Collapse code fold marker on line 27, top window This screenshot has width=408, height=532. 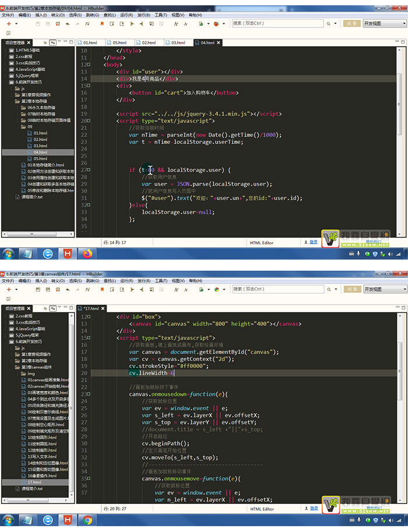point(89,170)
